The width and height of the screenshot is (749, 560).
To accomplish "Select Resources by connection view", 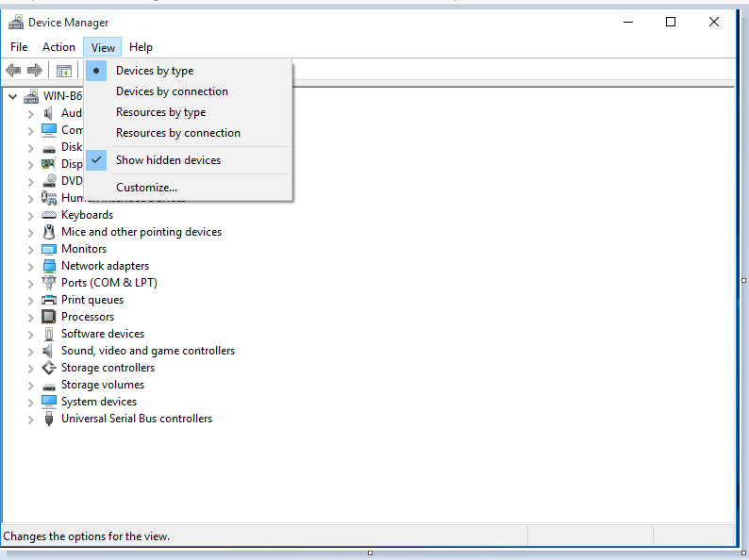I will 189,133.
